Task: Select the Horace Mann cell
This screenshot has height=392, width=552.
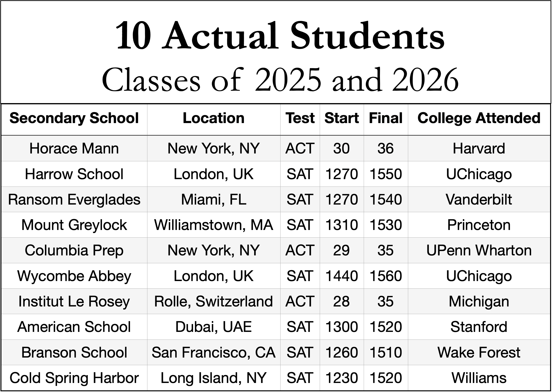Action: [x=74, y=148]
